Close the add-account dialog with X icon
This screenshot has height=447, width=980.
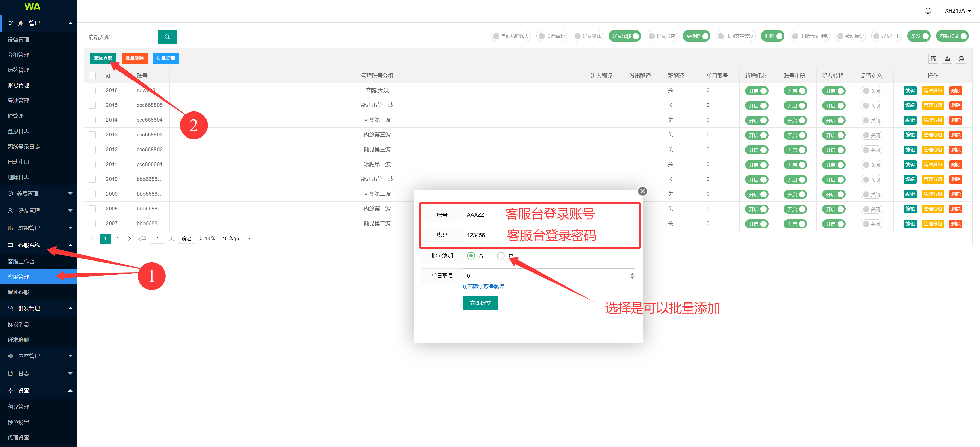(642, 191)
